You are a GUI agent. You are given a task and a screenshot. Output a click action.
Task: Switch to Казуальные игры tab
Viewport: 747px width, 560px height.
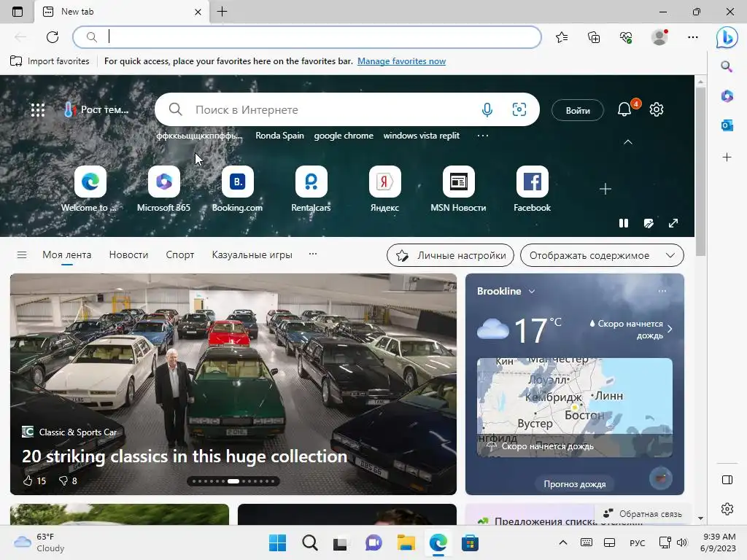click(x=252, y=254)
